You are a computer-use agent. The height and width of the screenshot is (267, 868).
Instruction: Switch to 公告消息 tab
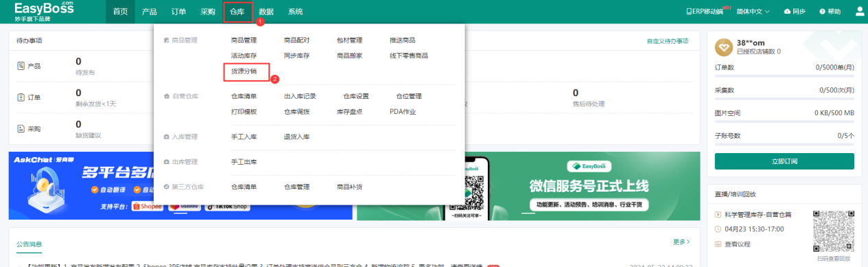pos(29,244)
